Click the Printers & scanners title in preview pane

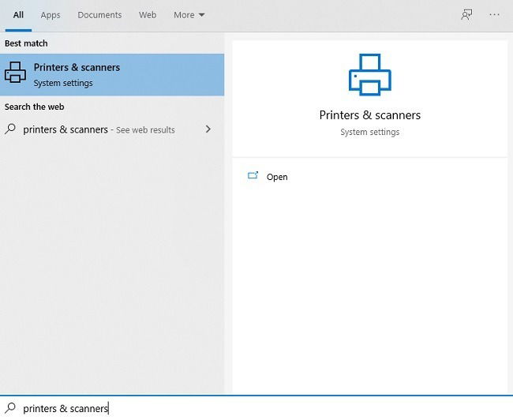369,115
